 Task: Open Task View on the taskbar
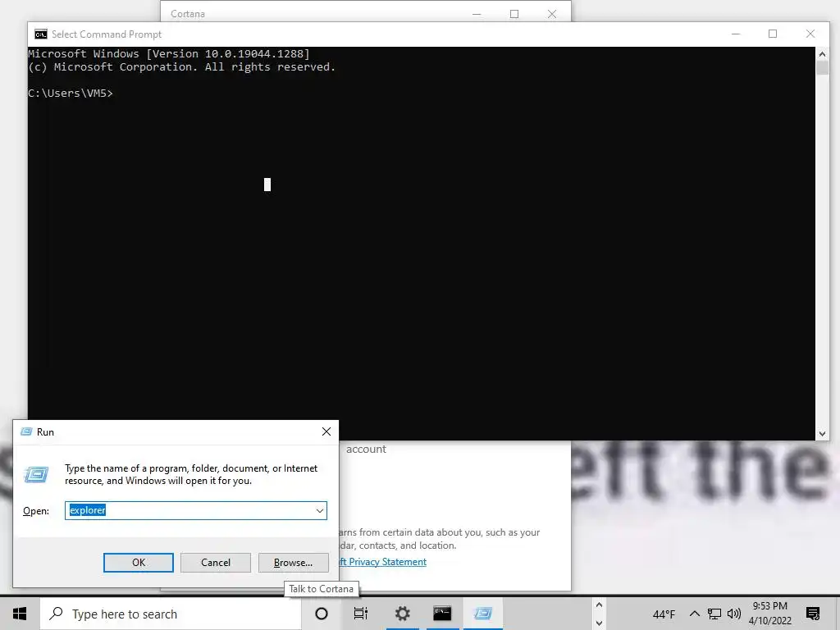pos(361,614)
